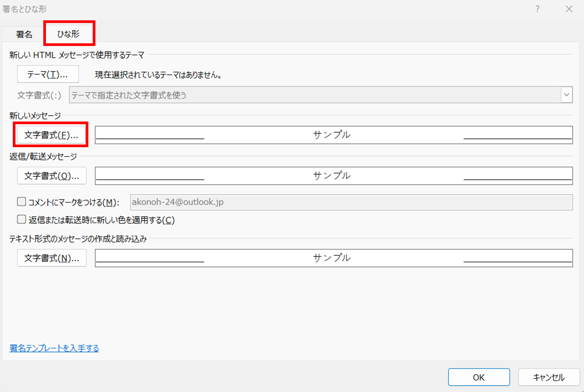
Task: Click the サンプル preview under 新しいメッセージ
Action: (334, 135)
